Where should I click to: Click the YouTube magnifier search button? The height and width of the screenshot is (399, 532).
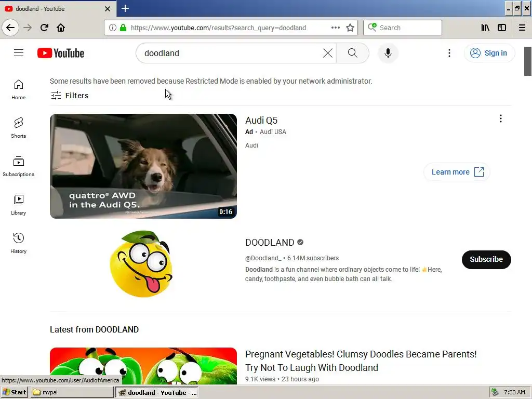[x=353, y=53]
